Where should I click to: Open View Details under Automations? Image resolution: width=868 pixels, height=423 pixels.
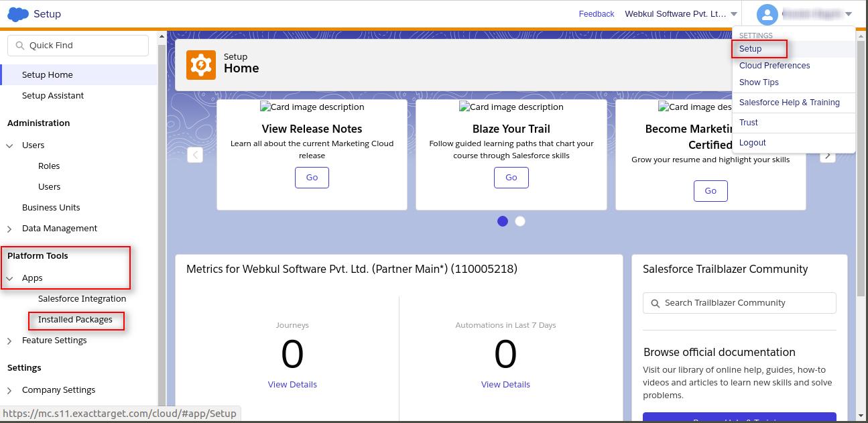tap(505, 385)
